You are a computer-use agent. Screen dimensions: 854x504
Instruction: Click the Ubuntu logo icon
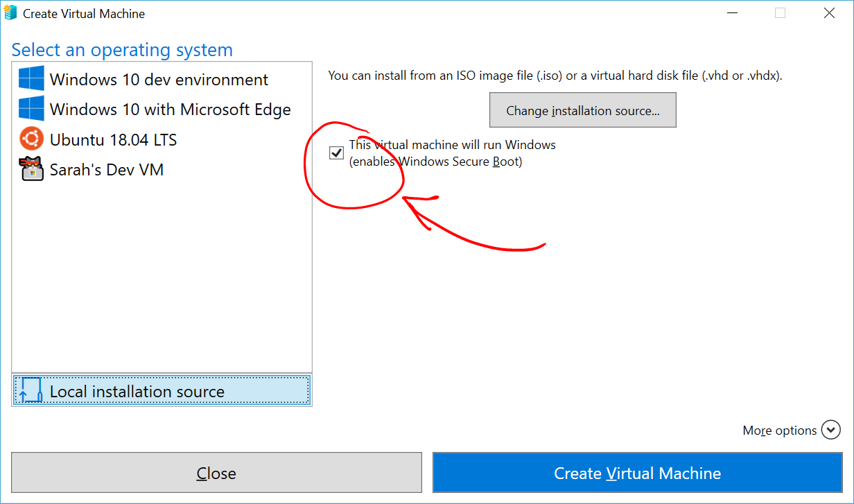point(31,139)
